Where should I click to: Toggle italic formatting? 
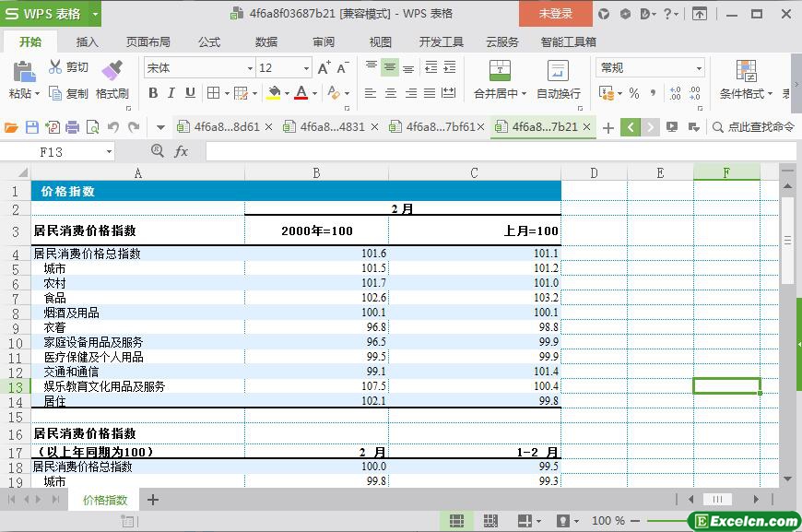171,93
